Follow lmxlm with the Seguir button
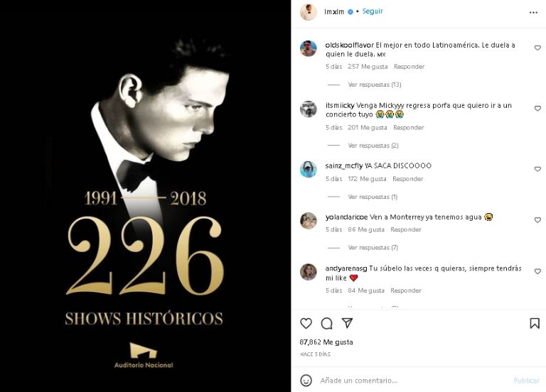 click(373, 11)
